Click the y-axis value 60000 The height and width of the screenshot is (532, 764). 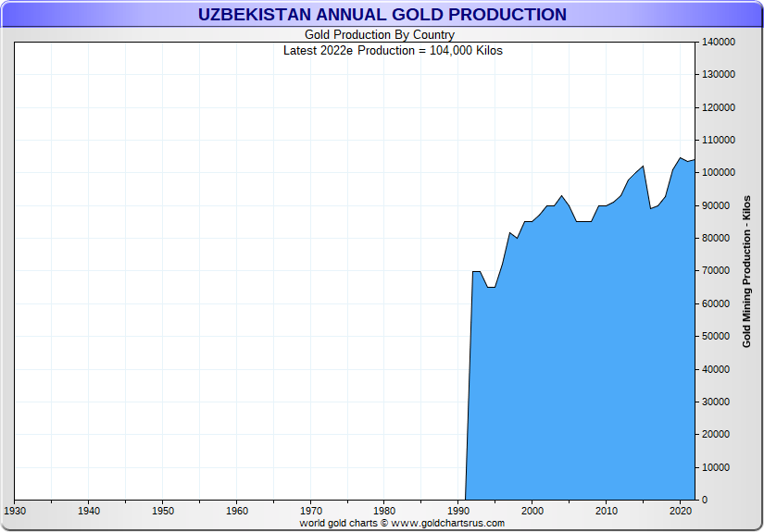point(716,303)
